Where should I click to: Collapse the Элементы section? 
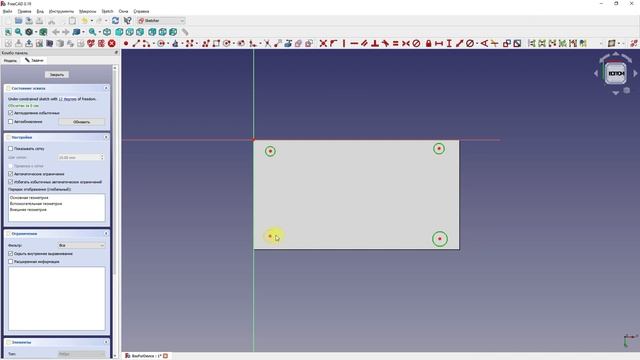(106, 342)
